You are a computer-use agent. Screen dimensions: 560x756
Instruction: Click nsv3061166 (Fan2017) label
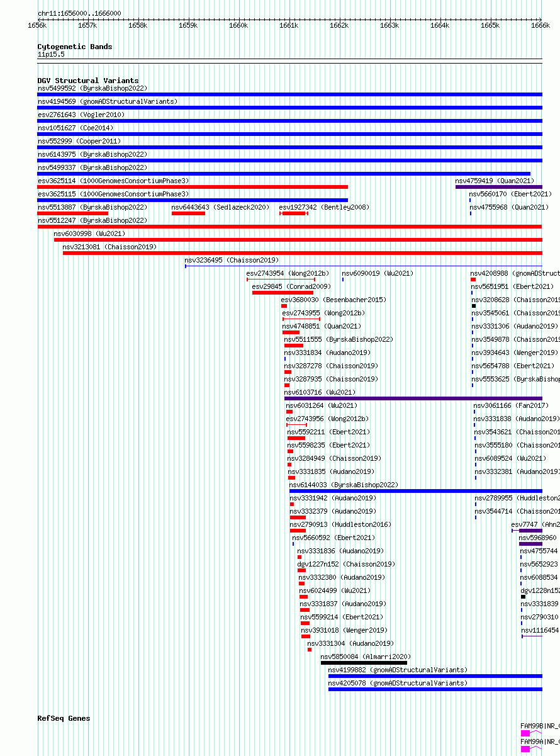point(511,406)
